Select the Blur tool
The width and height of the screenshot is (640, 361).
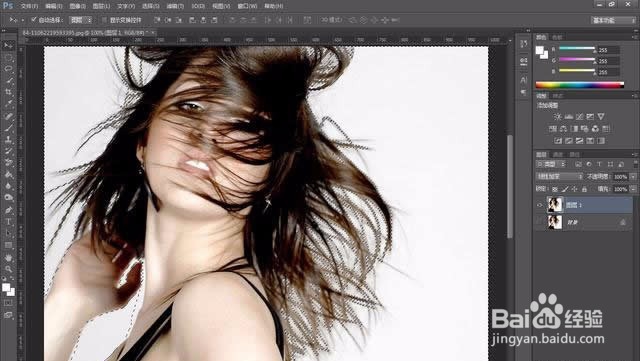click(x=8, y=186)
